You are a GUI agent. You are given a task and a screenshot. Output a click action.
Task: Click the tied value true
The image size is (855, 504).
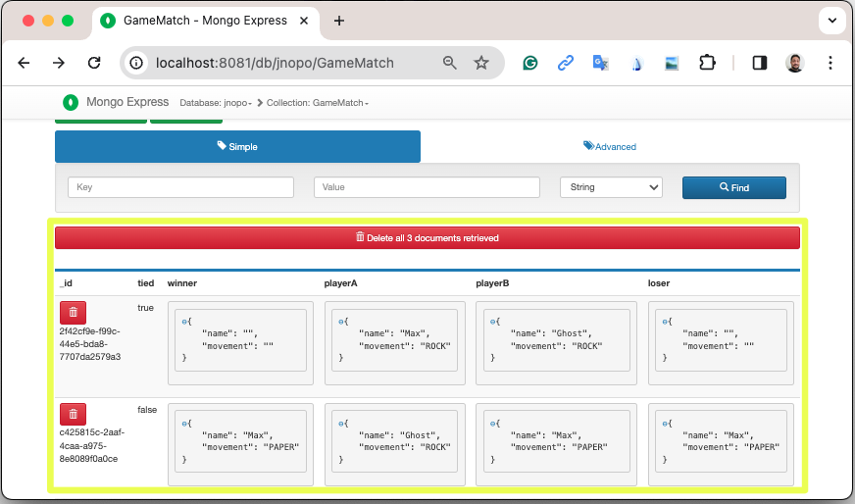145,308
